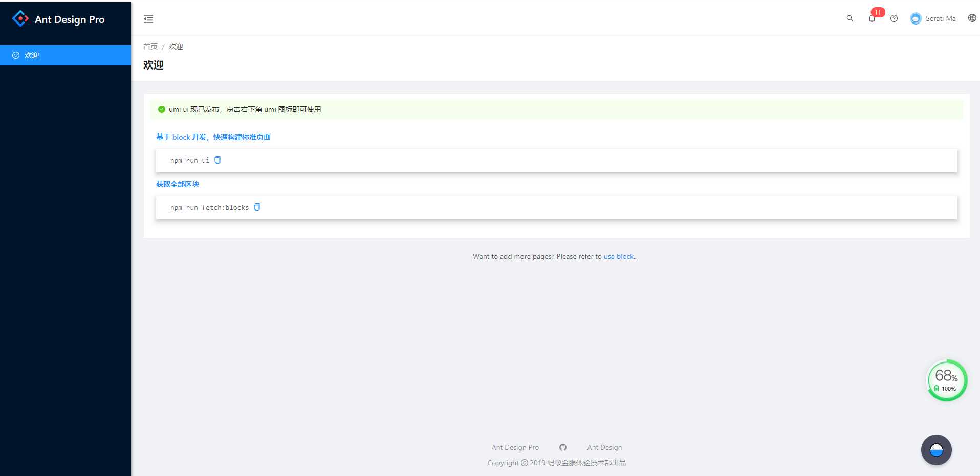Click the 'npm run ui' code text
980x476 pixels.
190,161
